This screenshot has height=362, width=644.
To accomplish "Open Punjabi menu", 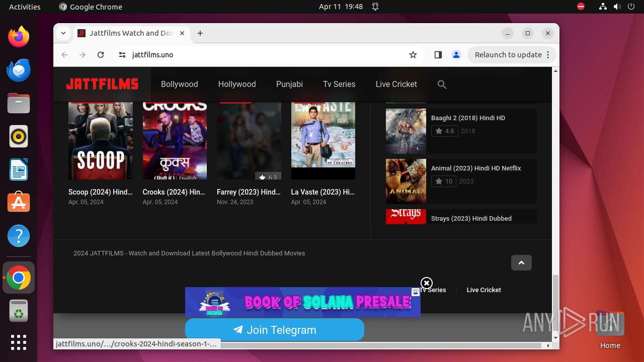I will click(289, 84).
